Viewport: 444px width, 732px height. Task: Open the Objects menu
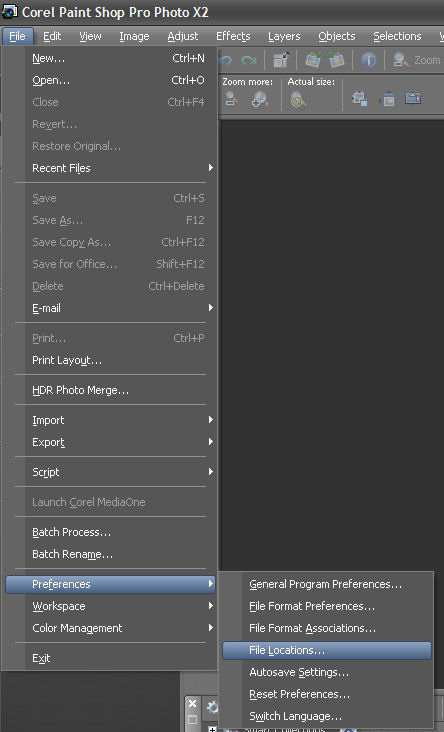coord(337,36)
